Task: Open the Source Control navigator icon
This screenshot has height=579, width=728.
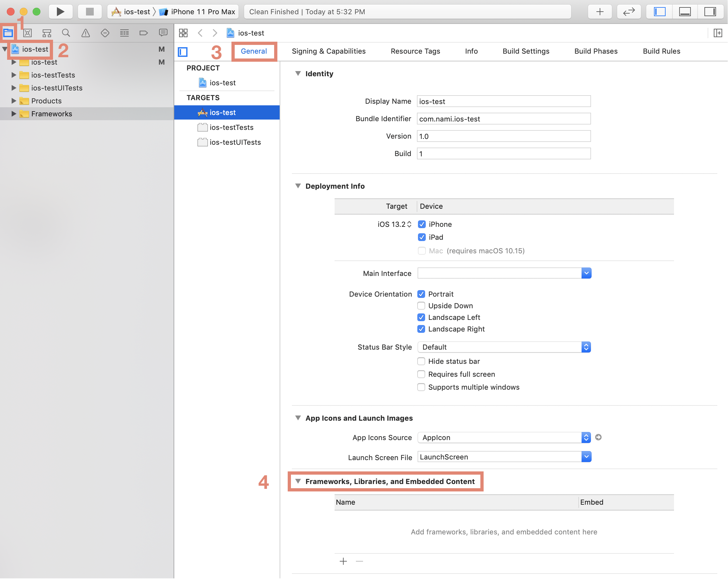Action: pyautogui.click(x=27, y=33)
